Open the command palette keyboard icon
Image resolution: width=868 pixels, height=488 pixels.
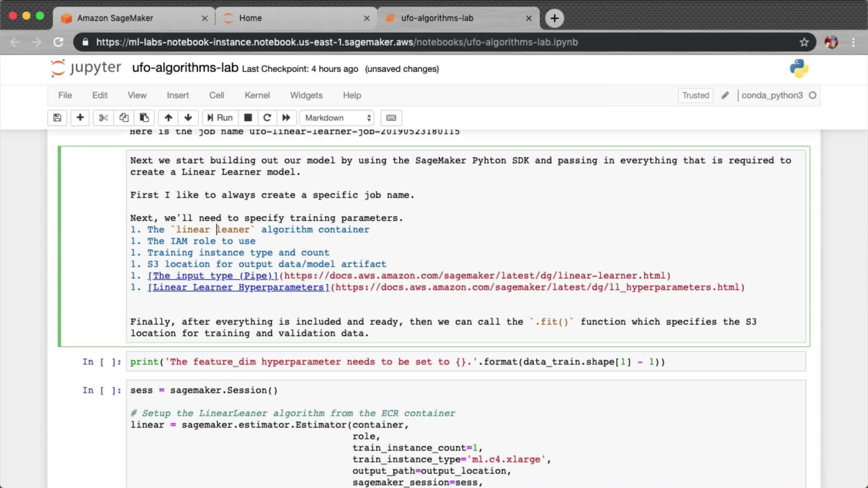pyautogui.click(x=391, y=118)
